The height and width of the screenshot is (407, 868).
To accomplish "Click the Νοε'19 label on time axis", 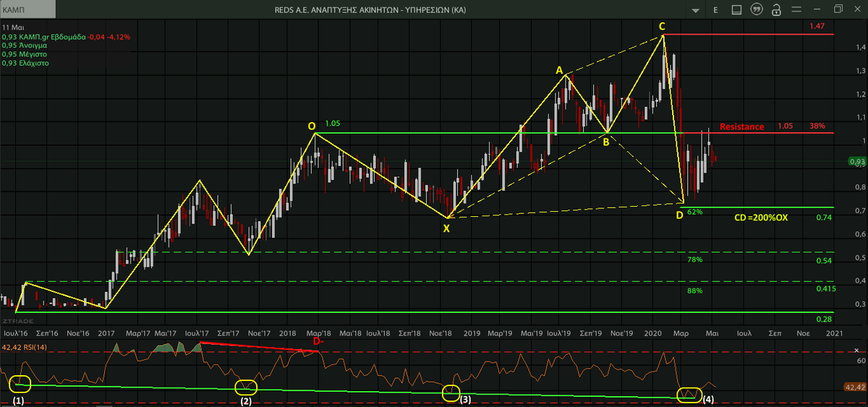I will coord(621,333).
